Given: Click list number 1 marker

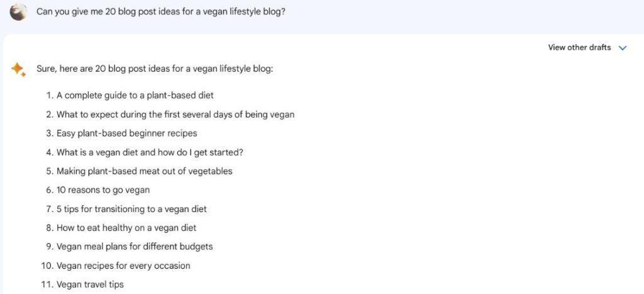Looking at the screenshot, I should 48,96.
